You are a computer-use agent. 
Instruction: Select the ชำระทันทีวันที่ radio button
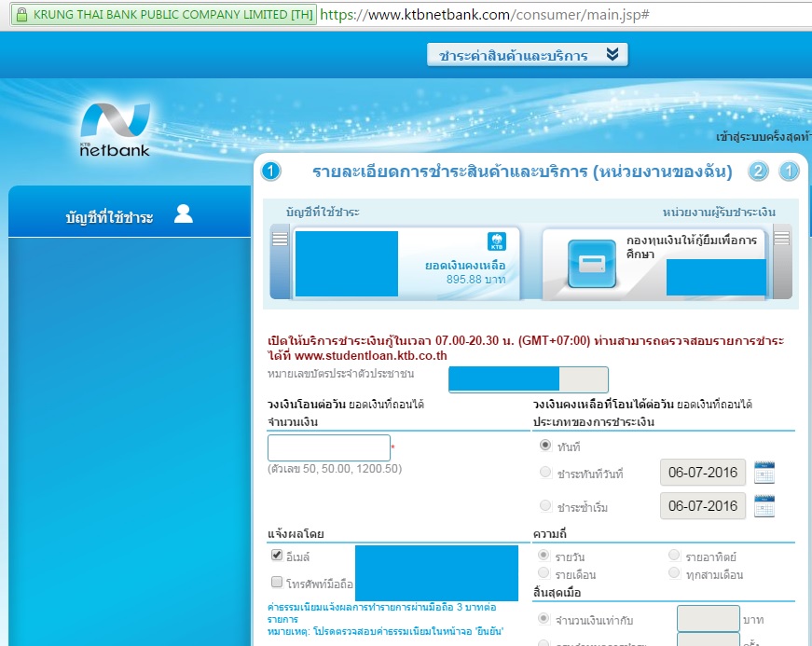545,472
